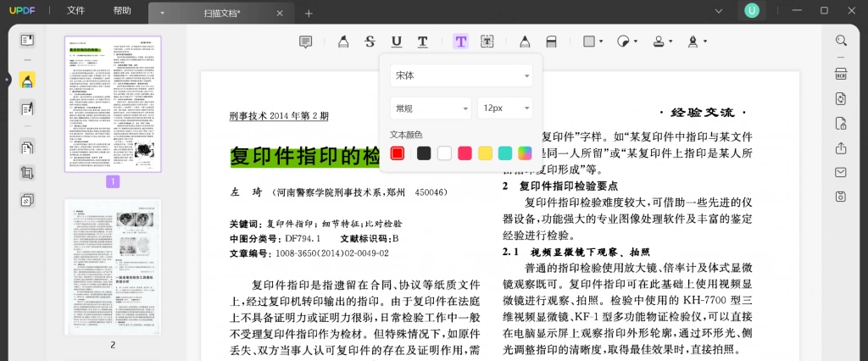This screenshot has height=361, width=868.
Task: Select the highlighter tool
Action: point(343,42)
